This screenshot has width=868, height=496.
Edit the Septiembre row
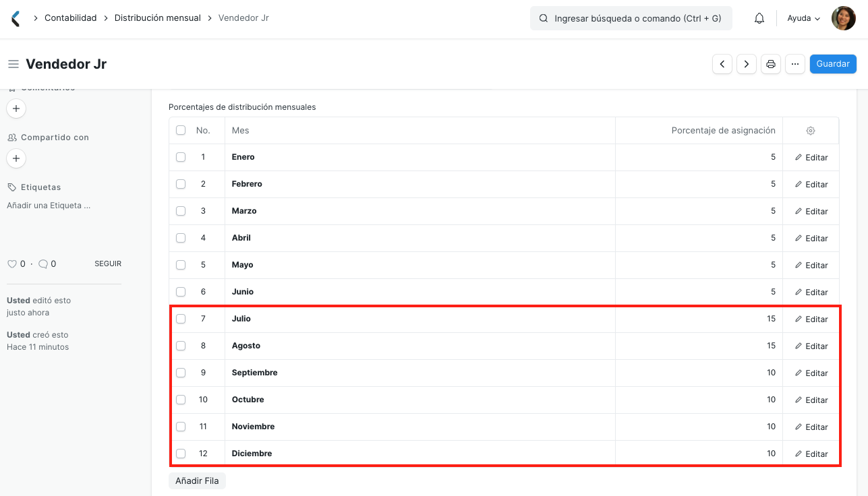pyautogui.click(x=811, y=373)
